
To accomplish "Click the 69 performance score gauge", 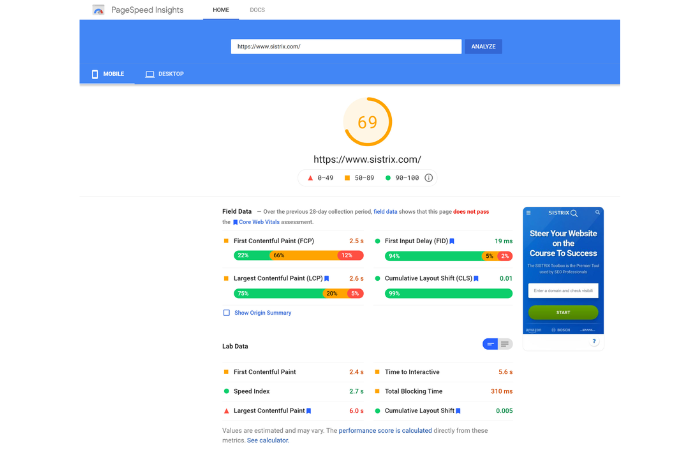I will [367, 122].
